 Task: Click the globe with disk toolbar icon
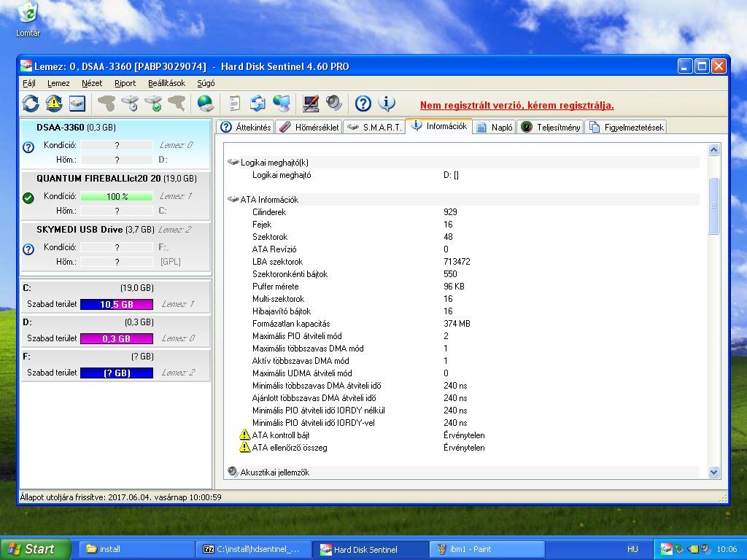pyautogui.click(x=205, y=104)
